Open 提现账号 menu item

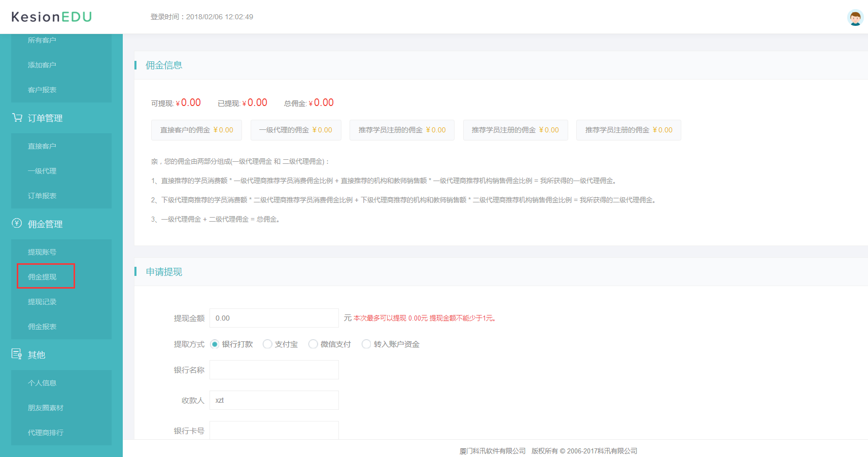point(42,252)
